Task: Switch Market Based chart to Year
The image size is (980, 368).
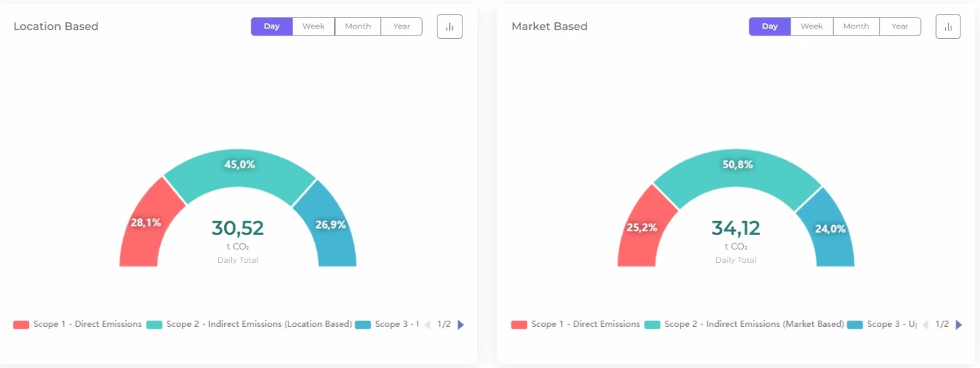Action: [x=900, y=26]
